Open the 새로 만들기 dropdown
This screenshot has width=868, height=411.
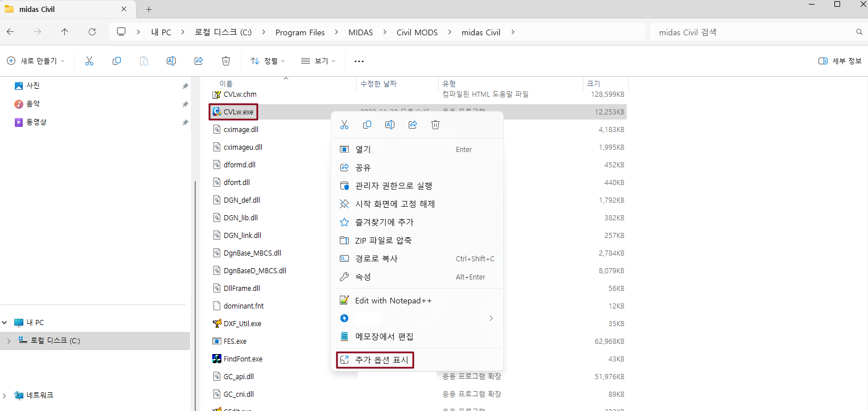(35, 61)
